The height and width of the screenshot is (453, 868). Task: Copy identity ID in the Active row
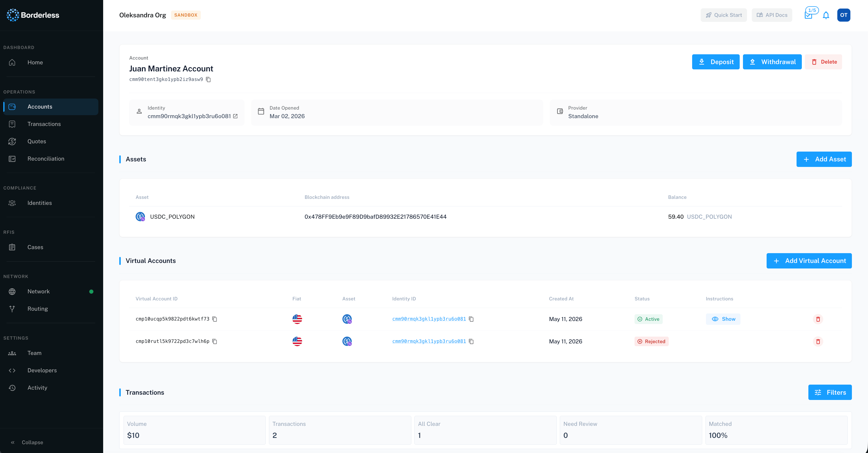click(471, 319)
